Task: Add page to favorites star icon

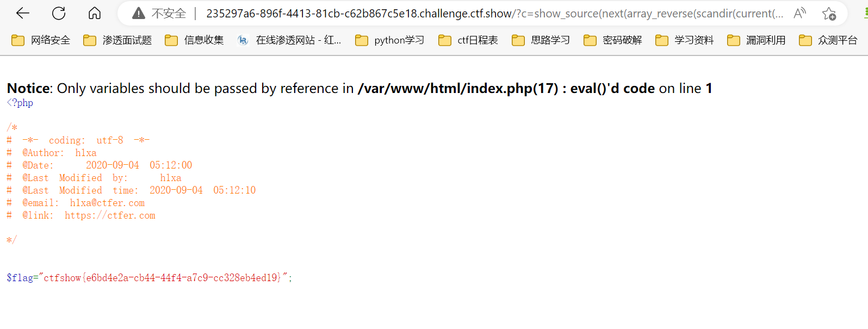Action: tap(829, 14)
